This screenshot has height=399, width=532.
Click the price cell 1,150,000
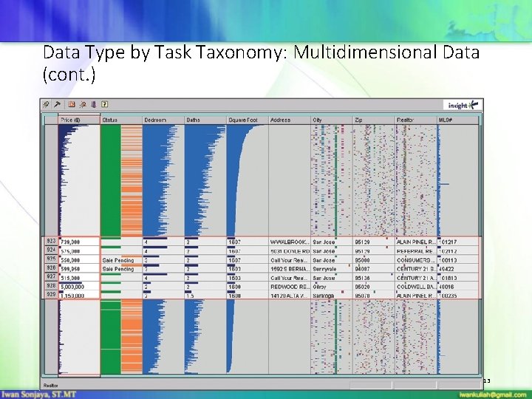(79, 296)
